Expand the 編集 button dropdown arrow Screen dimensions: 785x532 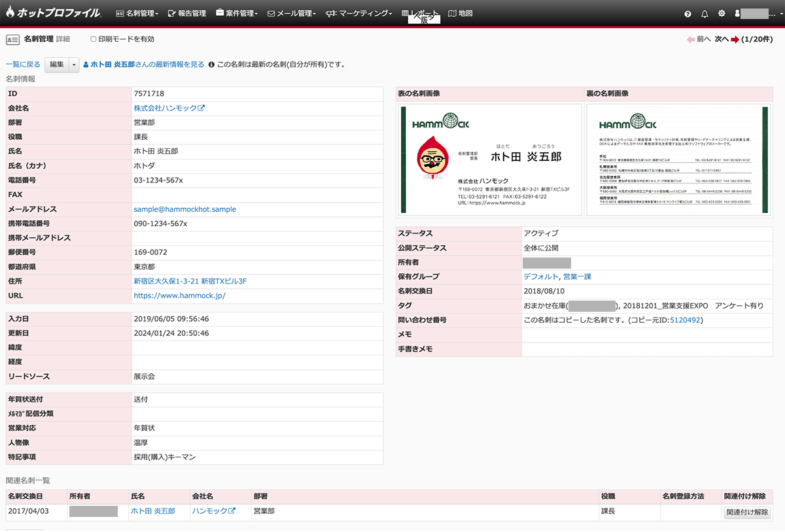pos(74,65)
